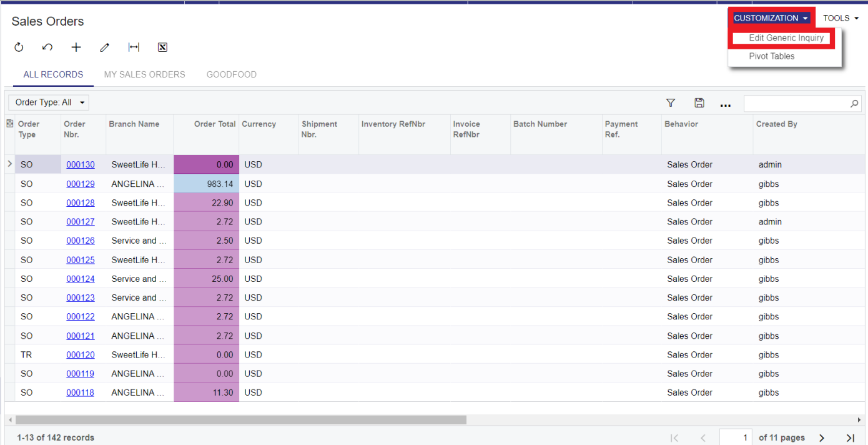Add a new sales order record

(76, 47)
